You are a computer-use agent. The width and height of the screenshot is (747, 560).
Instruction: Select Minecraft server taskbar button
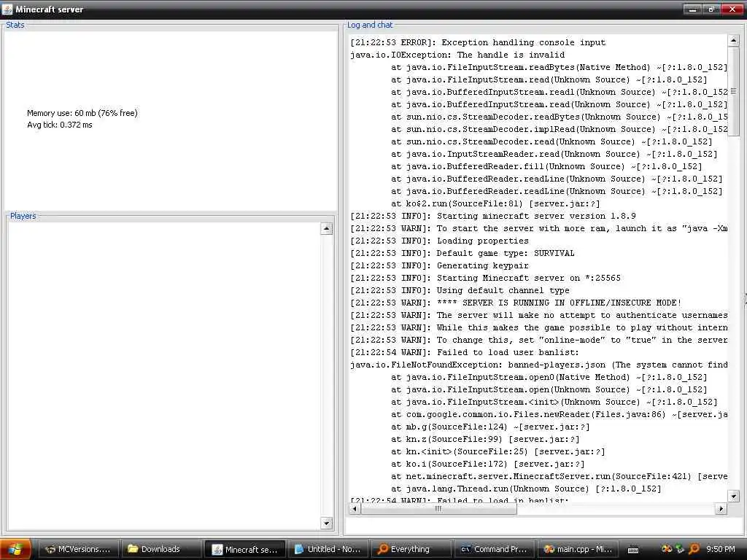[244, 549]
